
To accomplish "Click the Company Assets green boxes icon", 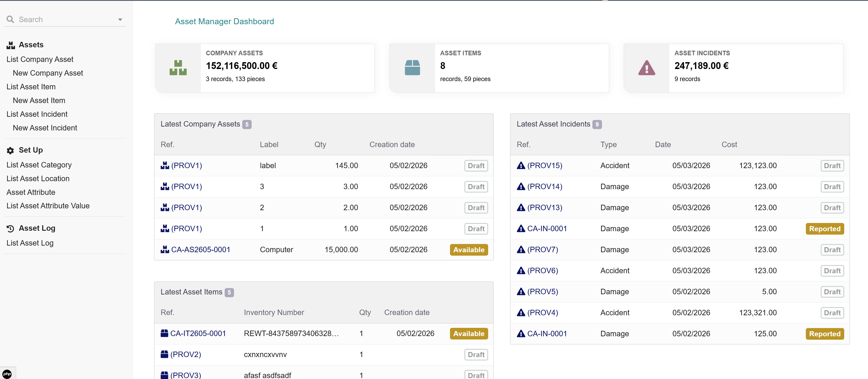I will point(178,68).
